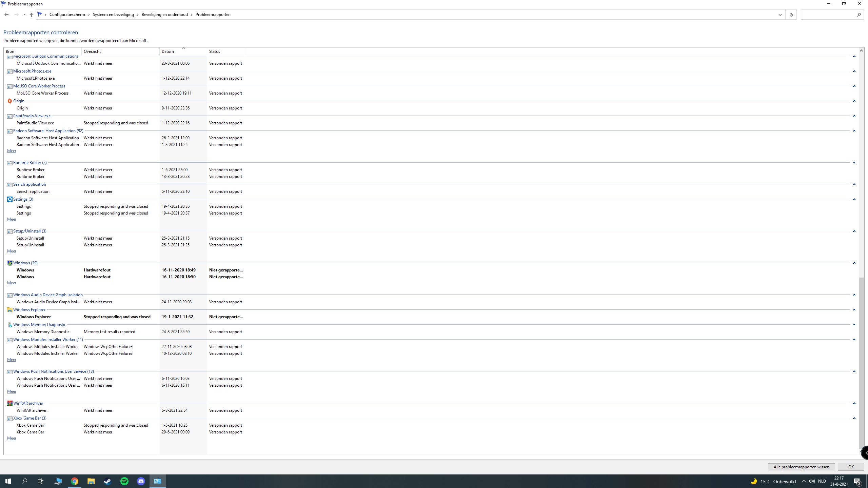Collapse the Xbox Game Bar group
The height and width of the screenshot is (488, 868).
[854, 418]
